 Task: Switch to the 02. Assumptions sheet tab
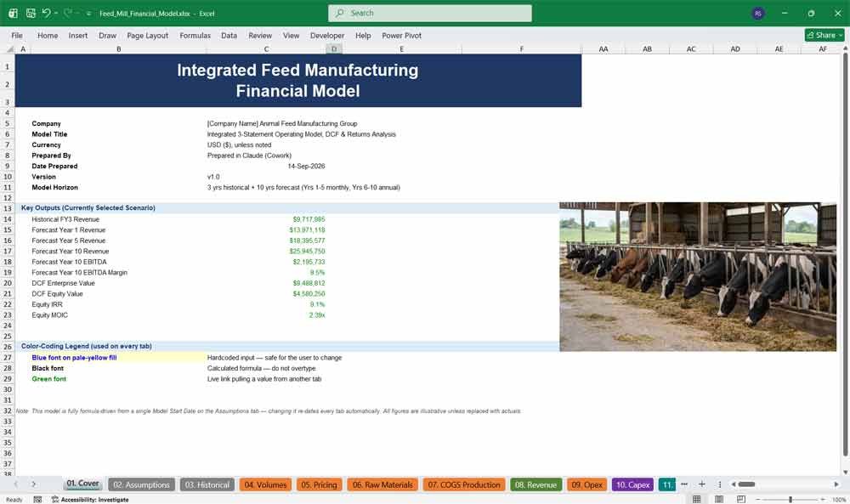click(141, 484)
